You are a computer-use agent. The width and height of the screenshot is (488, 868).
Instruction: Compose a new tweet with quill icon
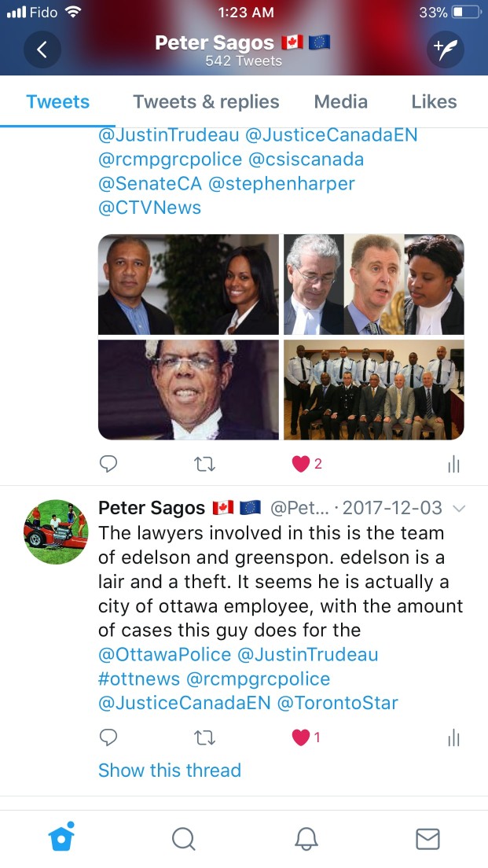point(445,50)
